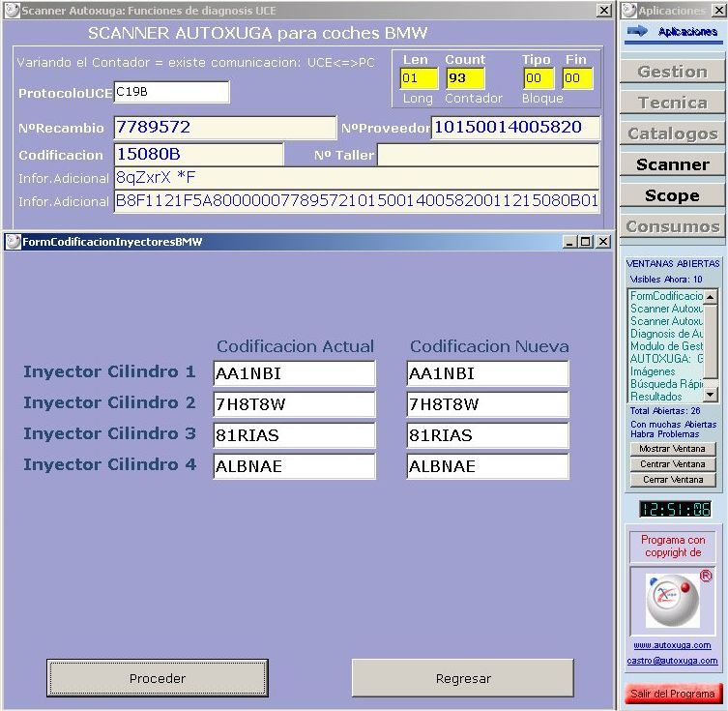Select AUTOXUGA: G entry in windows list

pos(666,359)
